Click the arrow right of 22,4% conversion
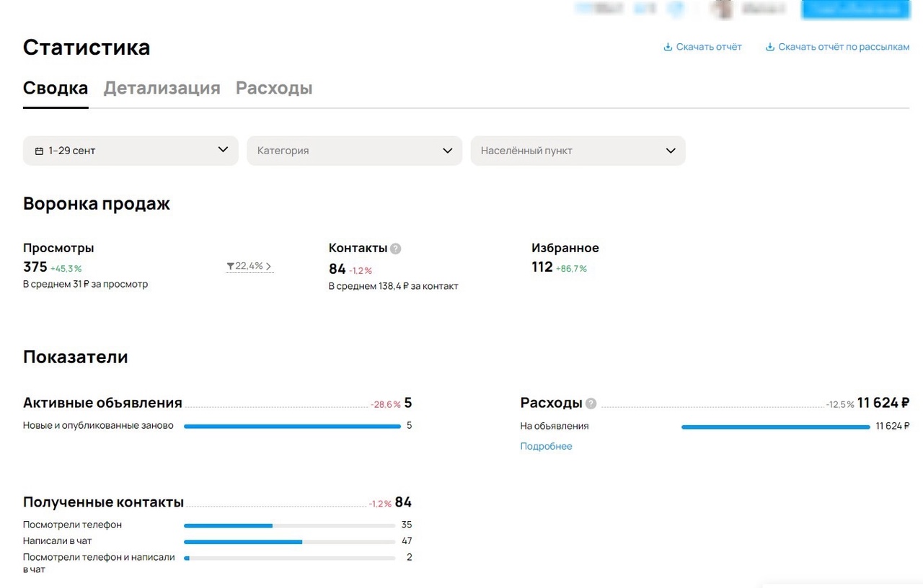 coord(269,267)
